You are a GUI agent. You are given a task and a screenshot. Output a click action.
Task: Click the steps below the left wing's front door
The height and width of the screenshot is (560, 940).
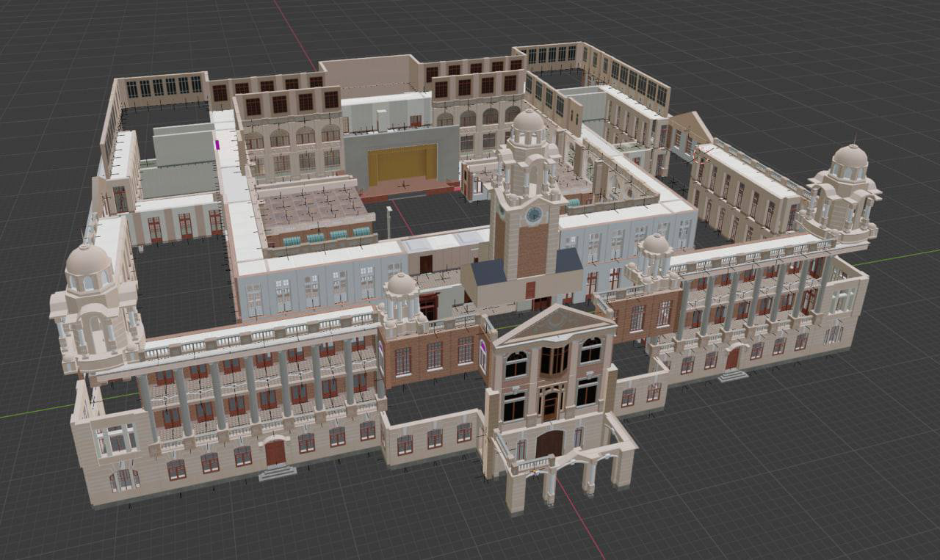pos(278,472)
